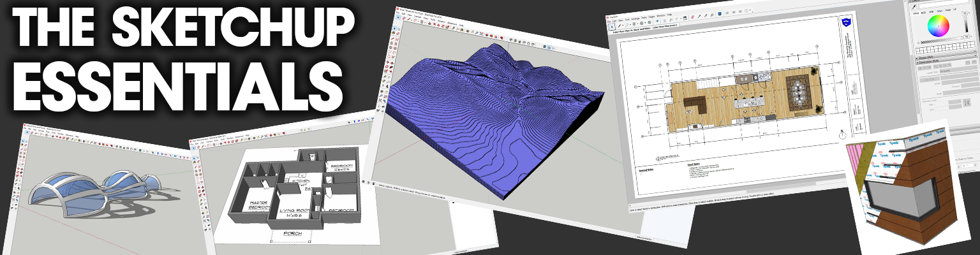Switch to the List tab in Colors panel
The image size is (980, 255).
(954, 9)
